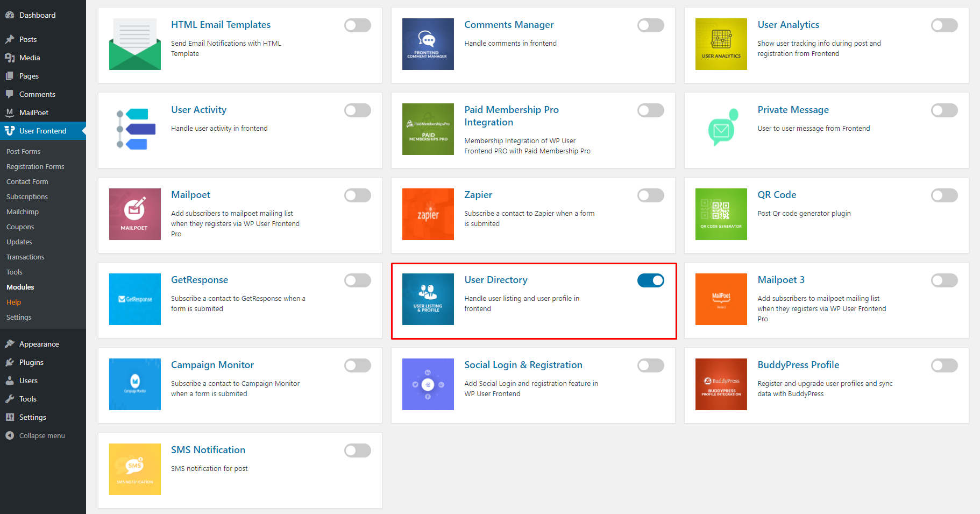Viewport: 980px width, 514px height.
Task: Open the Transactions submenu link
Action: tap(25, 257)
